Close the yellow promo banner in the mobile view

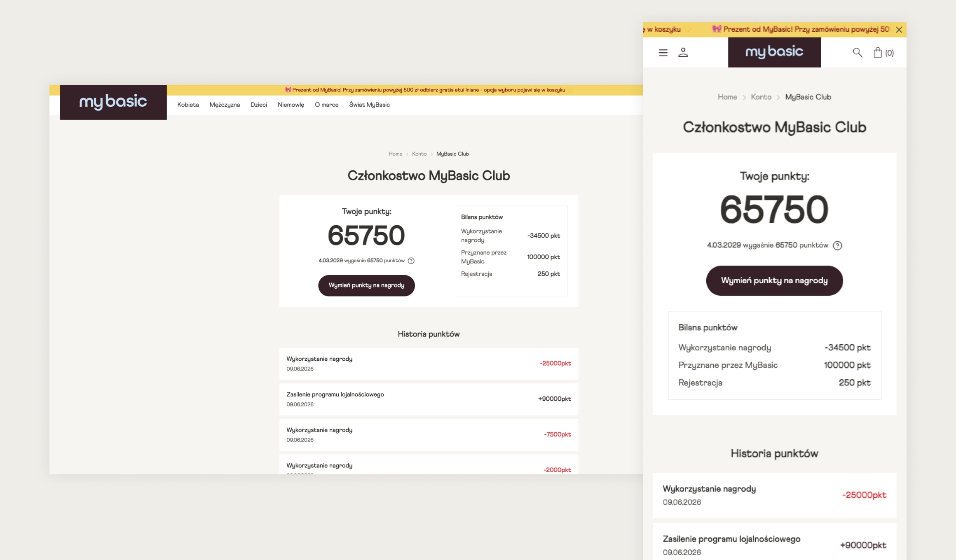[x=899, y=30]
